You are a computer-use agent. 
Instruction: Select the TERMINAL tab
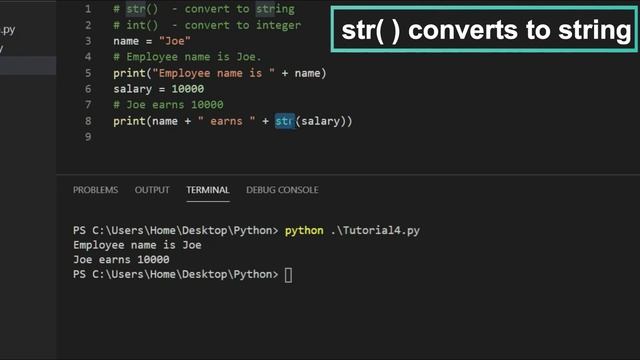coord(208,190)
